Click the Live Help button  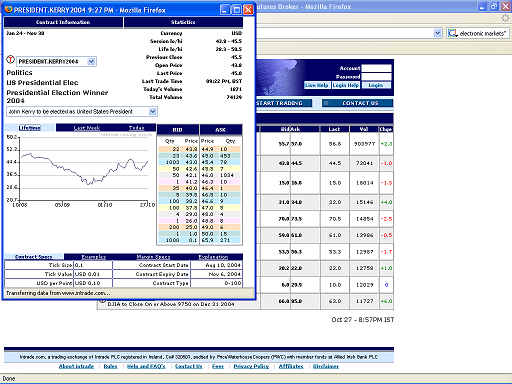(x=317, y=85)
